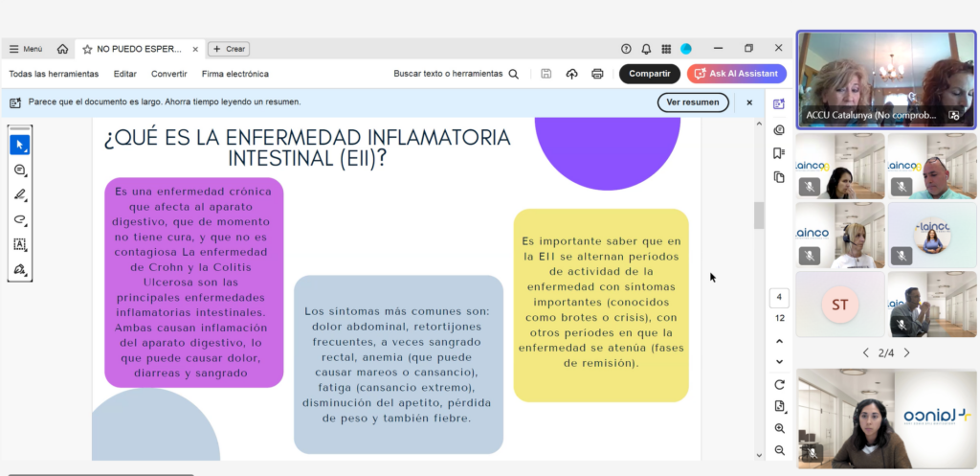
Task: Click the document vertical scrollbar thumb
Action: [759, 215]
